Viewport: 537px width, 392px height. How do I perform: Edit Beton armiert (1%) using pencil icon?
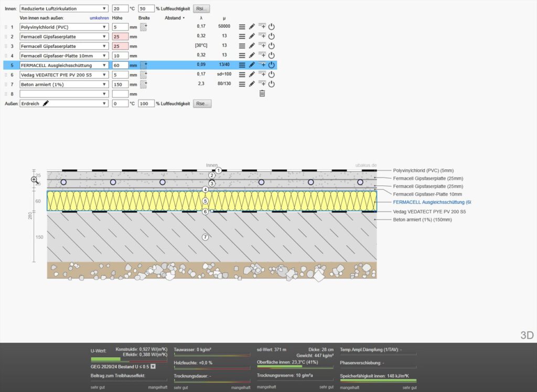(x=252, y=84)
